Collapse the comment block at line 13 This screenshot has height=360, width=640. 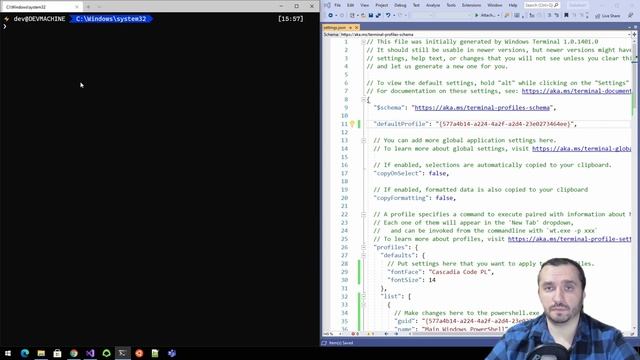(x=363, y=140)
